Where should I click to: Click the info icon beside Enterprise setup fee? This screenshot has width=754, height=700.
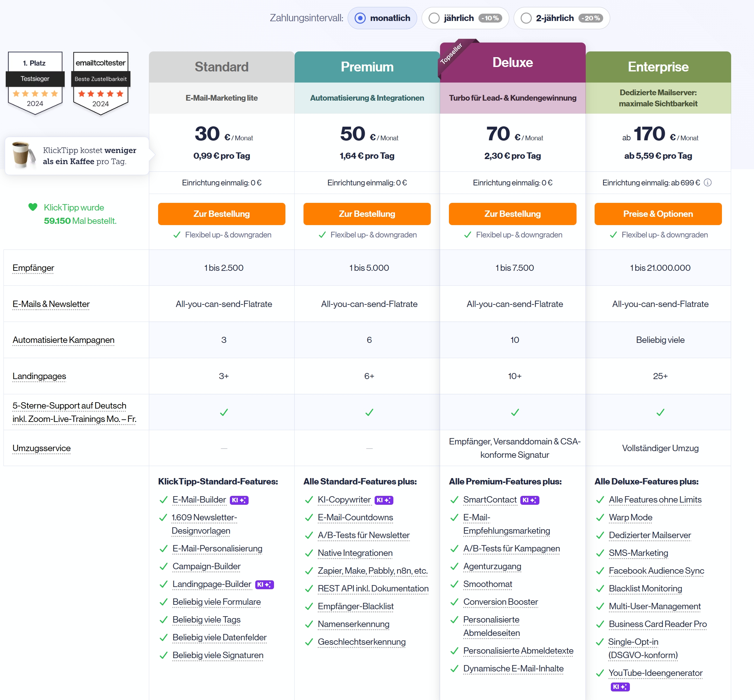(707, 183)
